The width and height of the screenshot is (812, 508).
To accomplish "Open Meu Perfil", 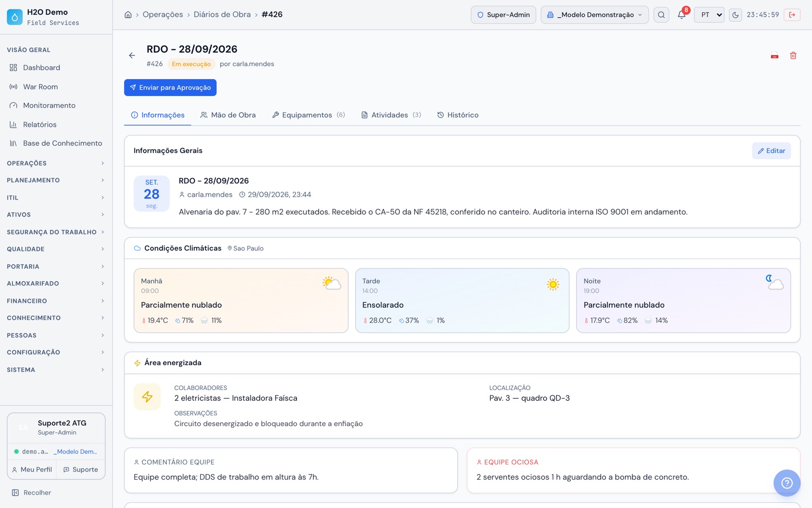I will [x=32, y=470].
